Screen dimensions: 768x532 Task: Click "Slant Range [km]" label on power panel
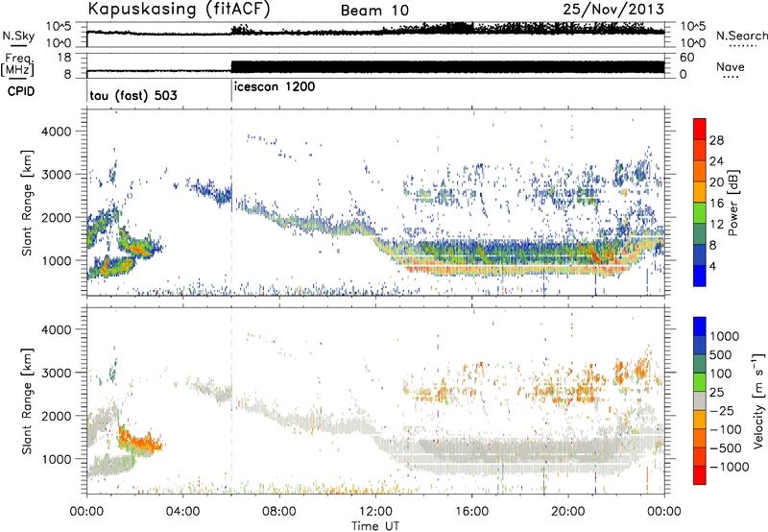[x=27, y=204]
